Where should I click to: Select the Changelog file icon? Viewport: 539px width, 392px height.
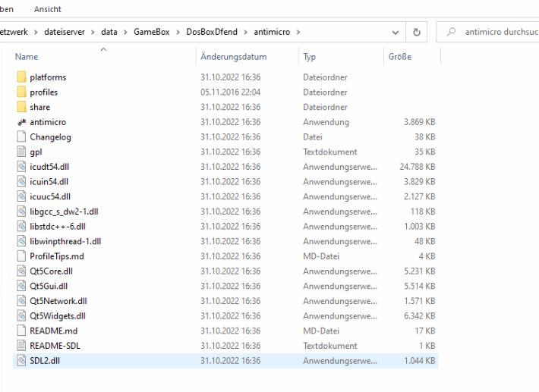coord(21,137)
